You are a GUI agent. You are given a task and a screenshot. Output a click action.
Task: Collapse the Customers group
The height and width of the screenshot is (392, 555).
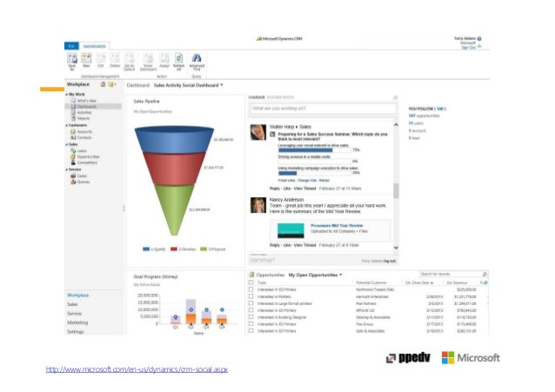click(x=66, y=125)
